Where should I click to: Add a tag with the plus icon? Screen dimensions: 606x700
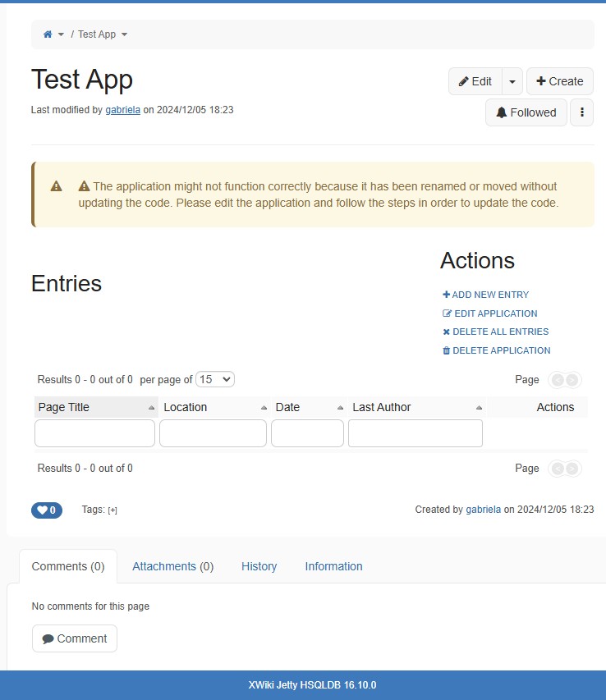click(x=112, y=510)
